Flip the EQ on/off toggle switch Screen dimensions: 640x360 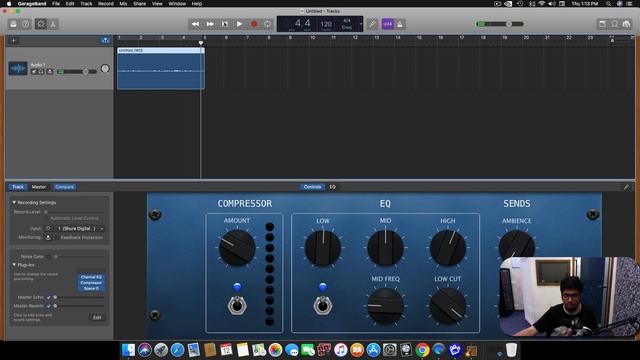click(322, 305)
